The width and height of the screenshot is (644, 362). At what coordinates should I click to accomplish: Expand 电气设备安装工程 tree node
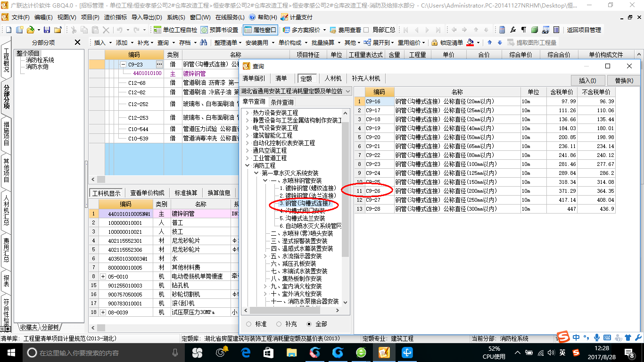[x=248, y=128]
